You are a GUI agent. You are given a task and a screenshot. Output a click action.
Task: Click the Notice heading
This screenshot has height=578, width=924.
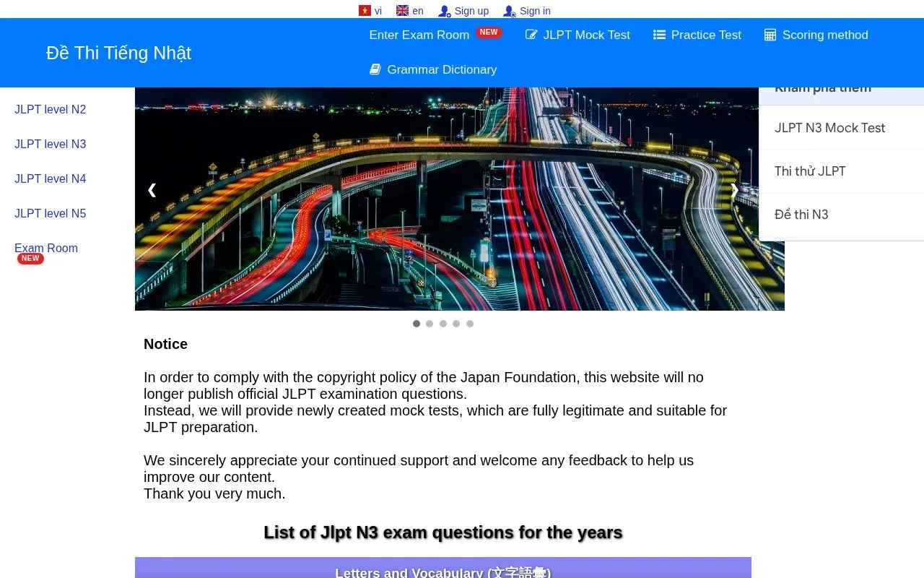tap(165, 344)
